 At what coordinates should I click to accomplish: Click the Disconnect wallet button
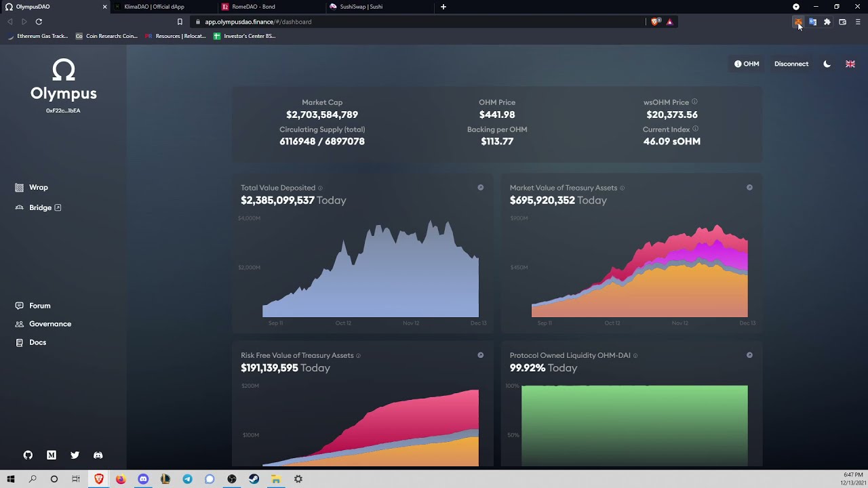[x=791, y=64]
